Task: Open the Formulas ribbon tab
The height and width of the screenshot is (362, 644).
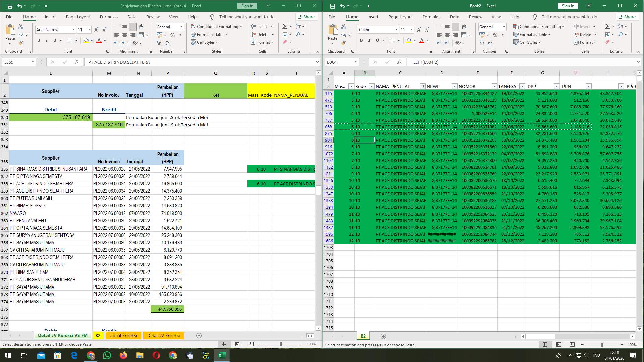Action: (x=109, y=17)
